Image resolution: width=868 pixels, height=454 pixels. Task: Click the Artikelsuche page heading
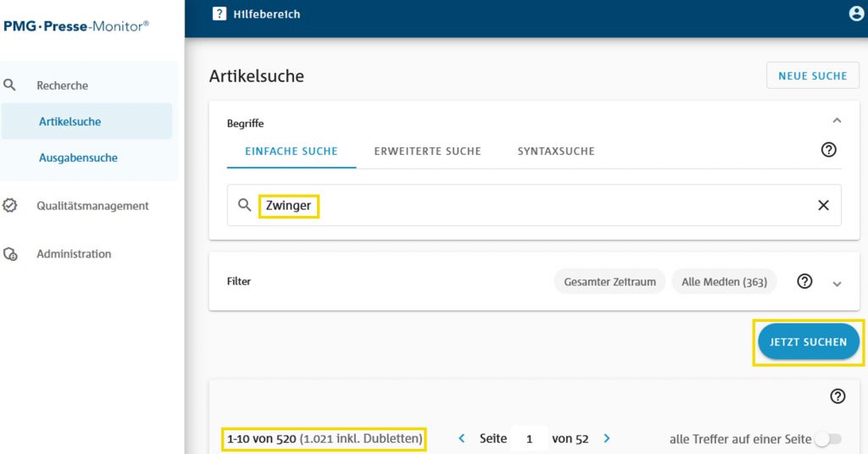pyautogui.click(x=256, y=75)
